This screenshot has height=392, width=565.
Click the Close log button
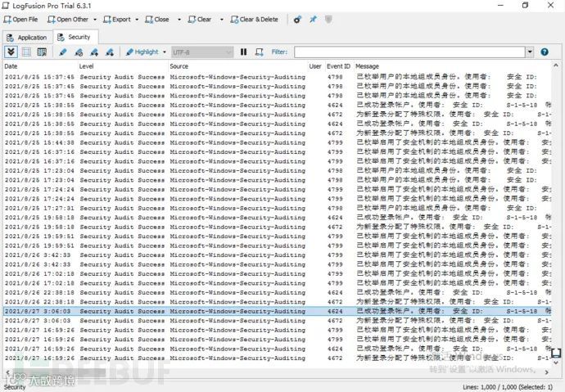click(x=157, y=20)
